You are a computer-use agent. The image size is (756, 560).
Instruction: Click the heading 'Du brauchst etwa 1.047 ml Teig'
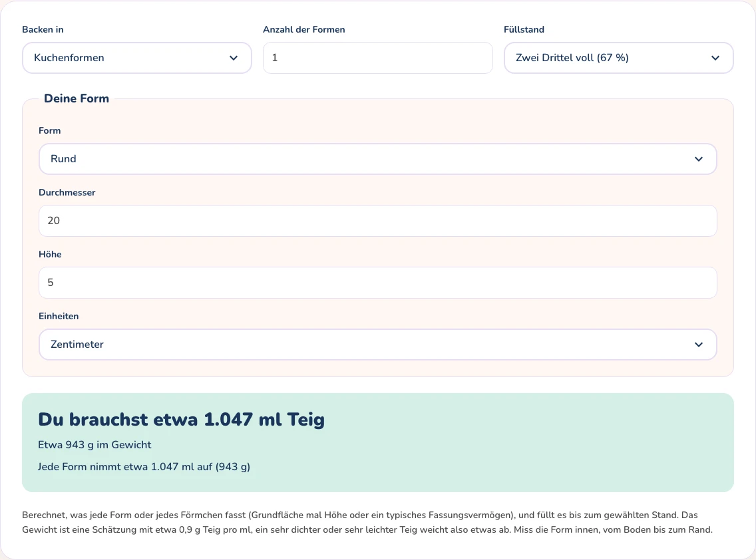(181, 419)
